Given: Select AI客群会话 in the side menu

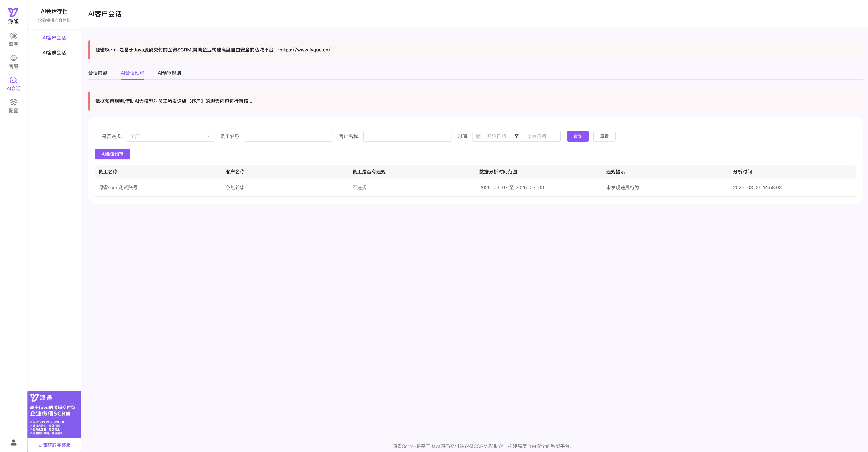Looking at the screenshot, I should [54, 53].
